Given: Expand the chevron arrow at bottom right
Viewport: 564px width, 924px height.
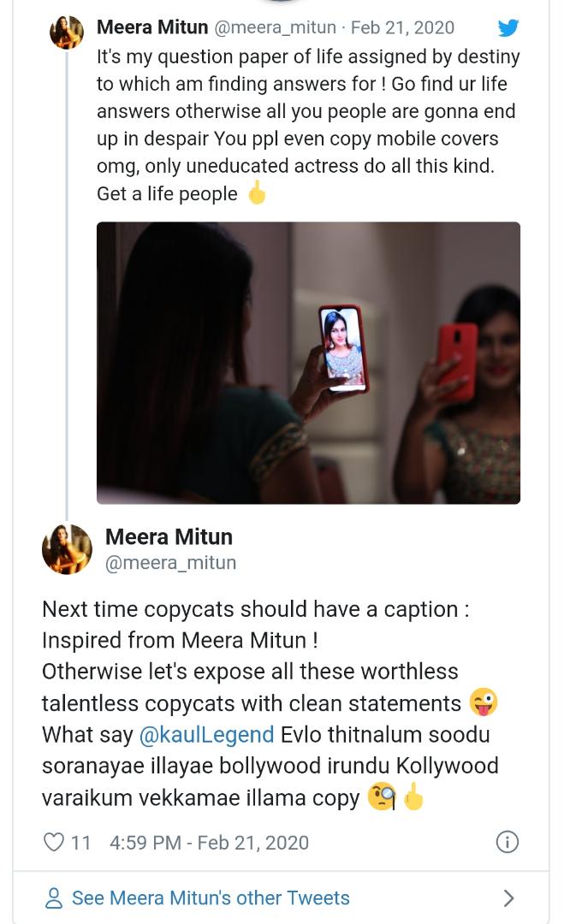Looking at the screenshot, I should click(508, 898).
